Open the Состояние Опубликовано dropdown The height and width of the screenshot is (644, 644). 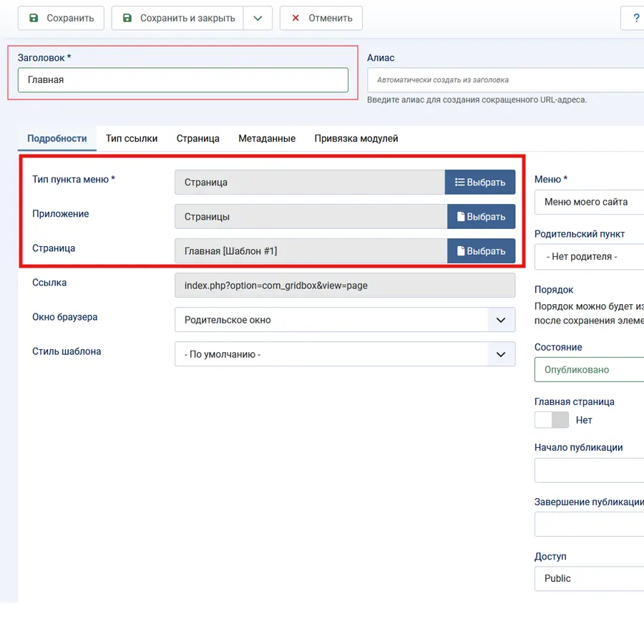point(589,370)
